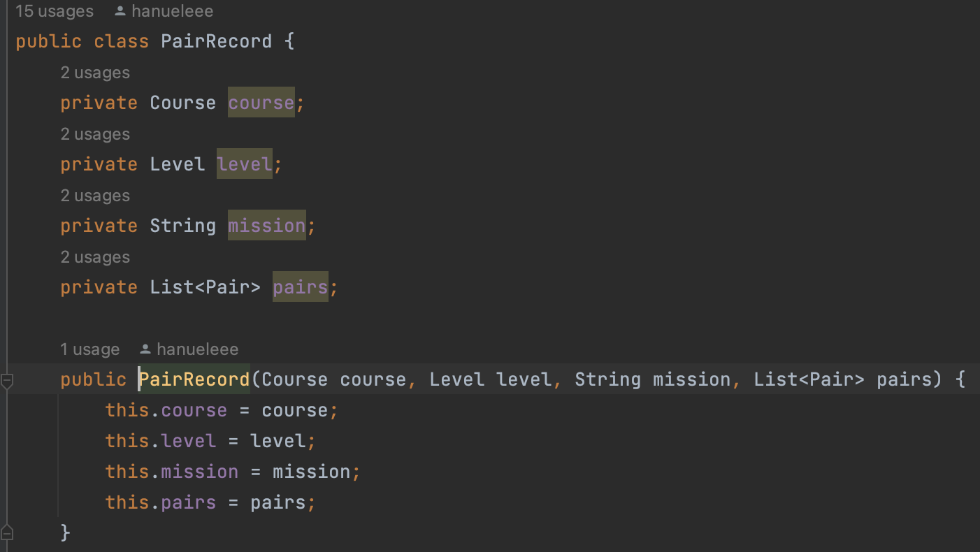Screen dimensions: 980x552
Task: Click the author person icon above the constructor
Action: 145,349
